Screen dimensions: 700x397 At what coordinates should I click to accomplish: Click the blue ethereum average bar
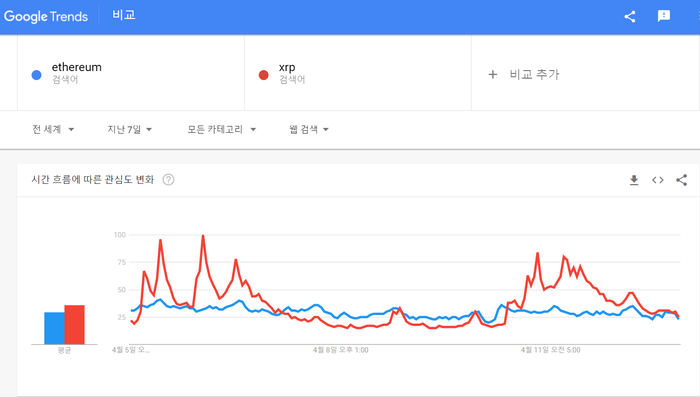pos(54,328)
